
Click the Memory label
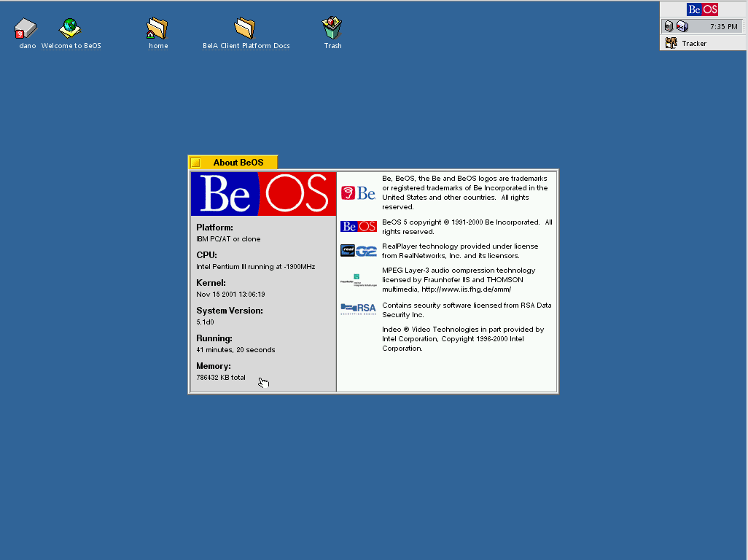click(213, 366)
